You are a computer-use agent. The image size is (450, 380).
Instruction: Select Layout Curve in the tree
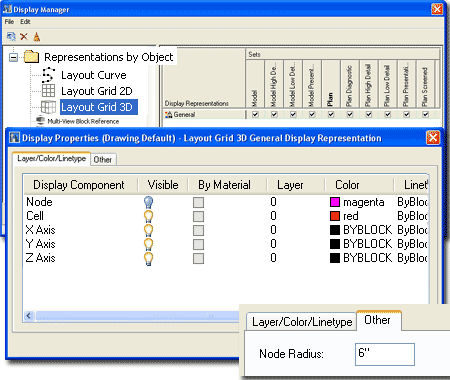pyautogui.click(x=94, y=75)
